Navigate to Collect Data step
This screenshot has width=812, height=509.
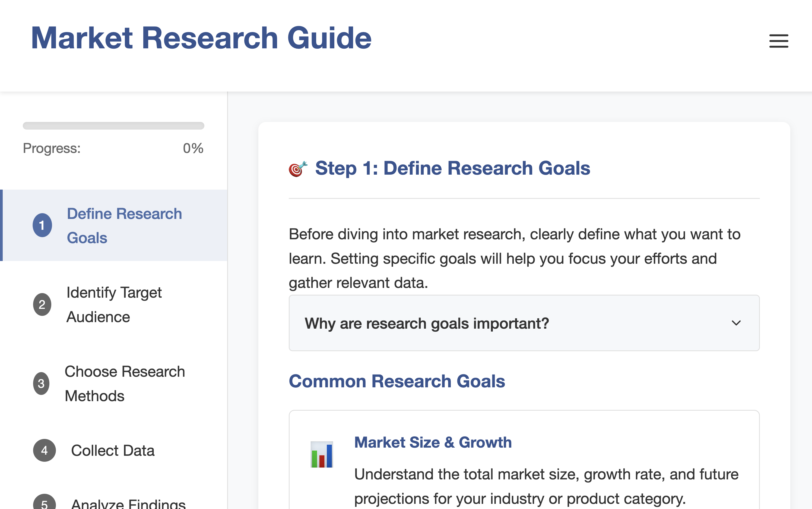click(x=113, y=450)
